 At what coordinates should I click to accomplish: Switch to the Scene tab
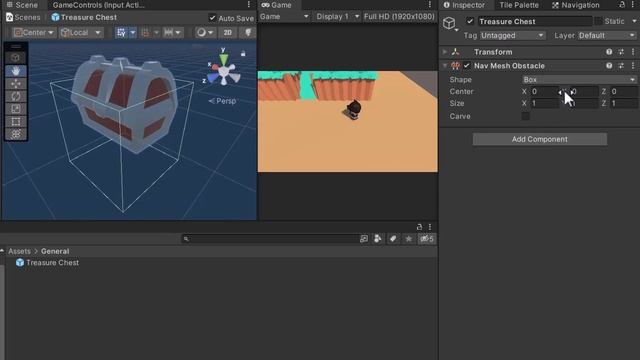22,5
